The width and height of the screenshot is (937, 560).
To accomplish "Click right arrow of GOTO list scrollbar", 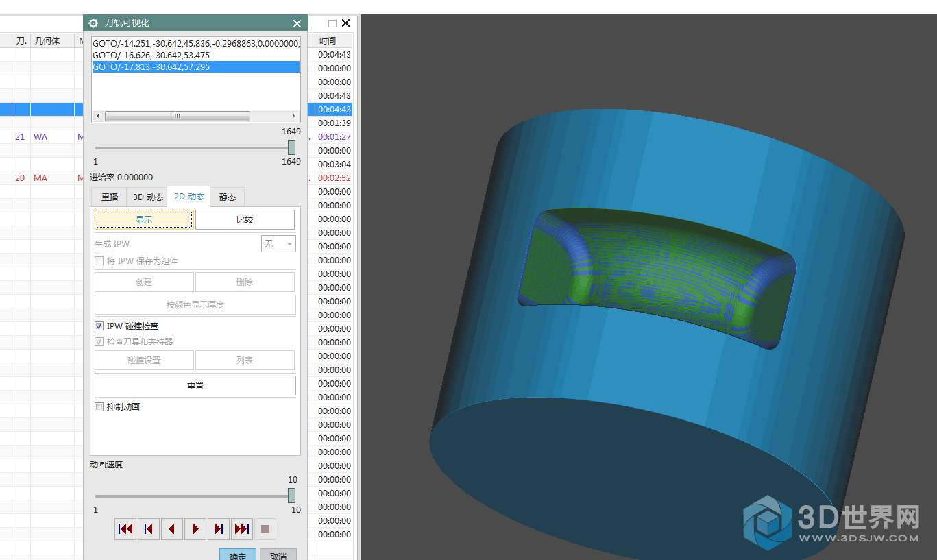I will [295, 117].
